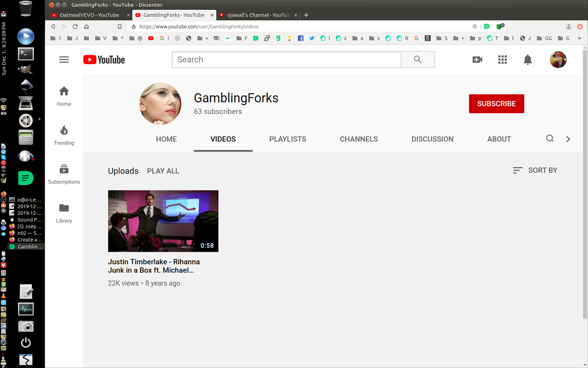
Task: Click the browser address bar URL
Action: pos(199,27)
